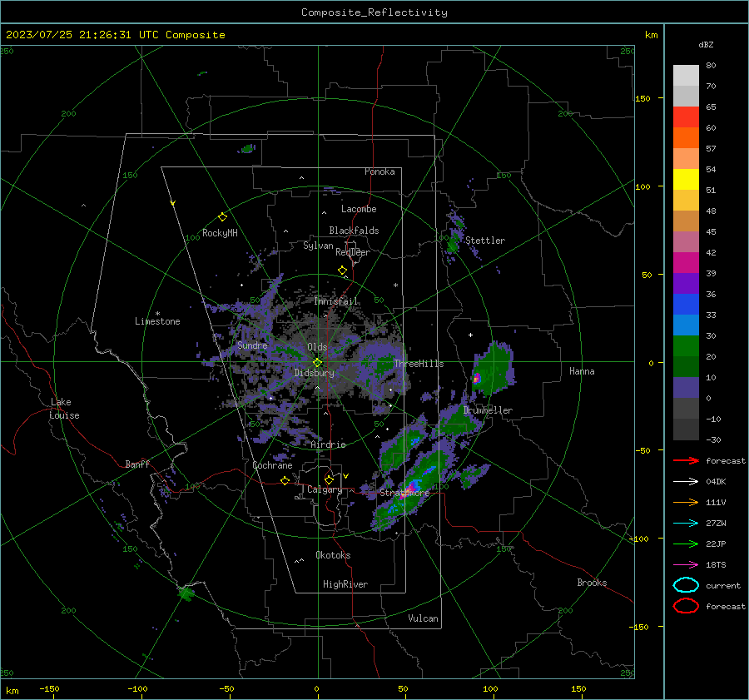The height and width of the screenshot is (700, 749).
Task: Click the Lake Louise label
Action: [64, 409]
